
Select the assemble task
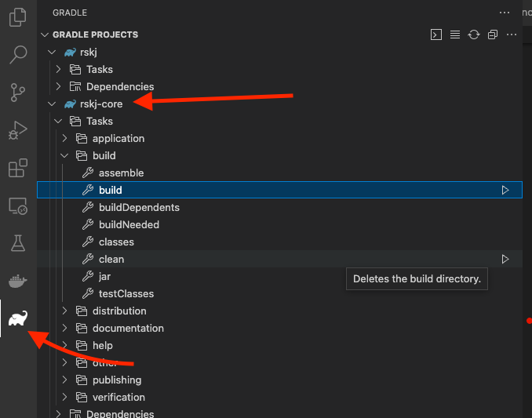pos(121,173)
